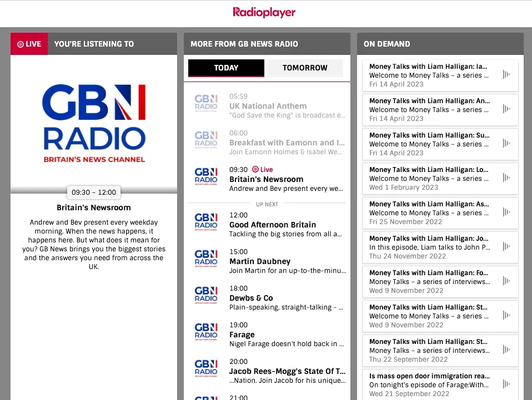Click 'On tonight's episode of Farage:With...' text

pos(429,385)
